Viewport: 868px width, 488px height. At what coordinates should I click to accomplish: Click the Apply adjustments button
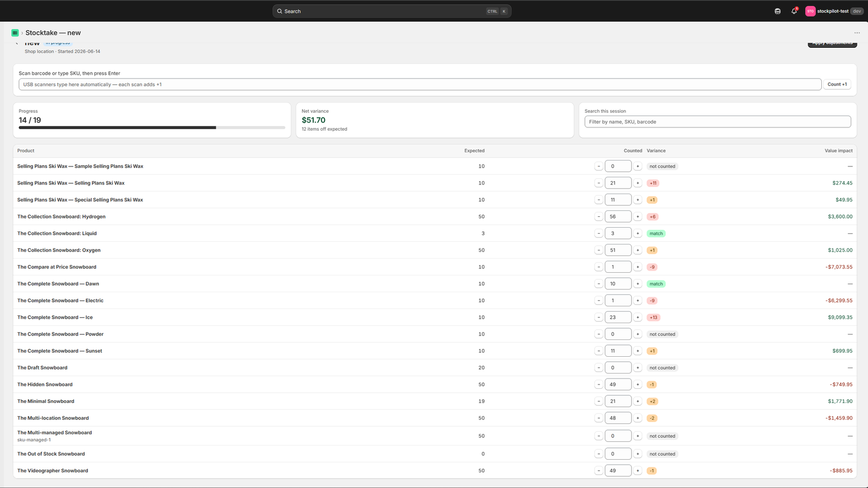click(832, 44)
